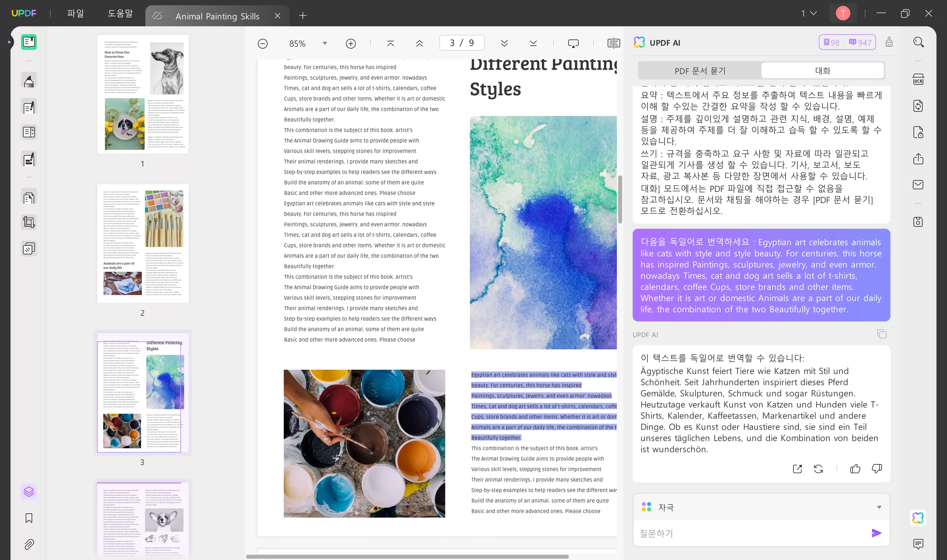Viewport: 947px width, 560px height.
Task: Toggle the UPDF AI panel icon
Action: pos(918,518)
